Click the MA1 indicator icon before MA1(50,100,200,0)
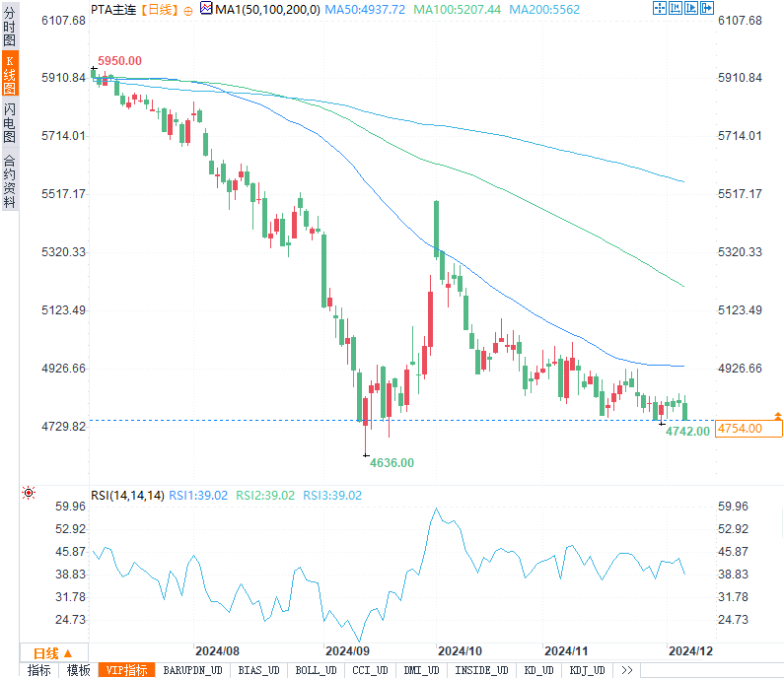This screenshot has height=678, width=784. pos(205,9)
